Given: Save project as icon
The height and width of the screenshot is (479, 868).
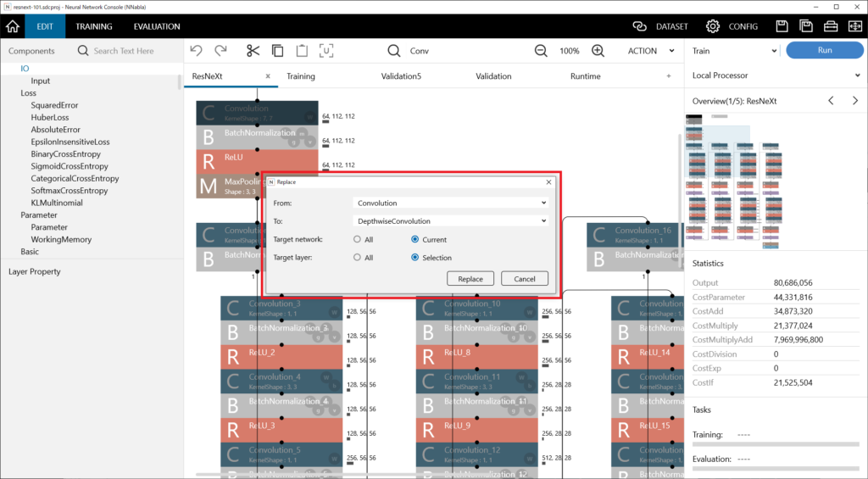Looking at the screenshot, I should 806,26.
